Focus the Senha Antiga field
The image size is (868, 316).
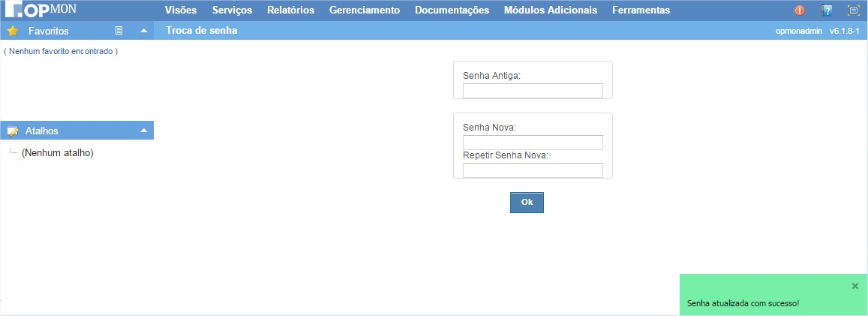(533, 91)
